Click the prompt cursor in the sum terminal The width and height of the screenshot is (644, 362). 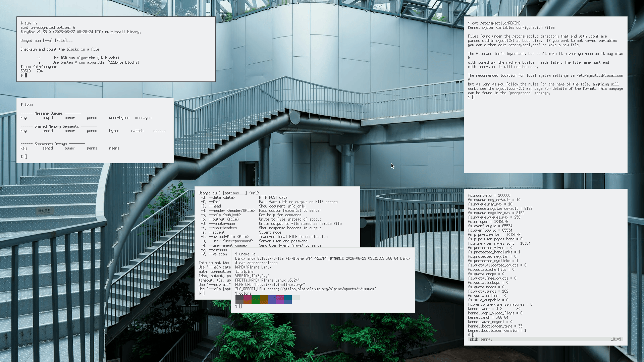pyautogui.click(x=26, y=75)
